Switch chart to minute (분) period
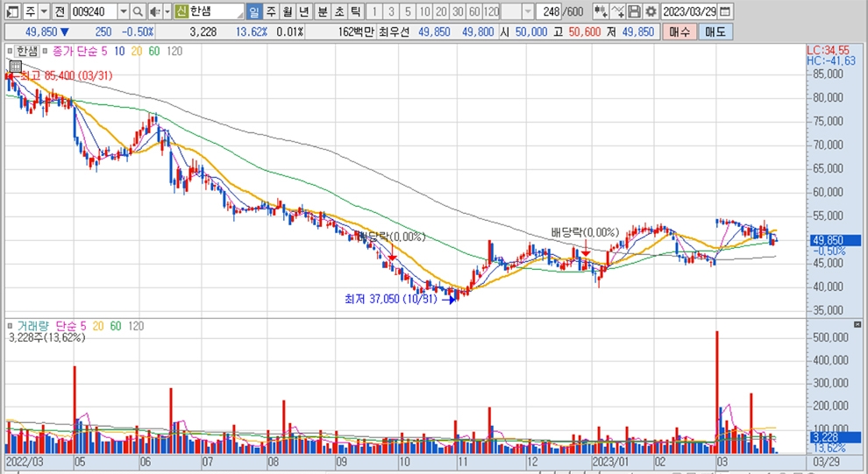868x474 pixels. pyautogui.click(x=321, y=11)
